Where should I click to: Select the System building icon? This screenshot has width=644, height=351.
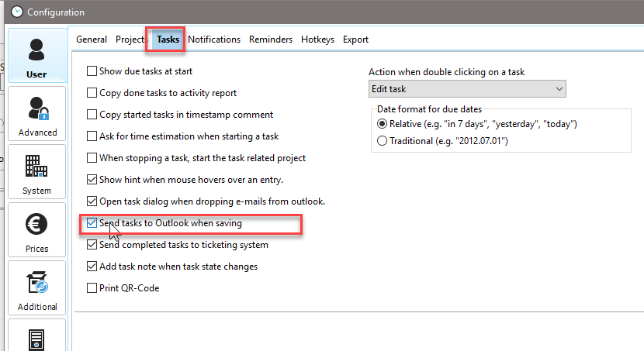(36, 172)
